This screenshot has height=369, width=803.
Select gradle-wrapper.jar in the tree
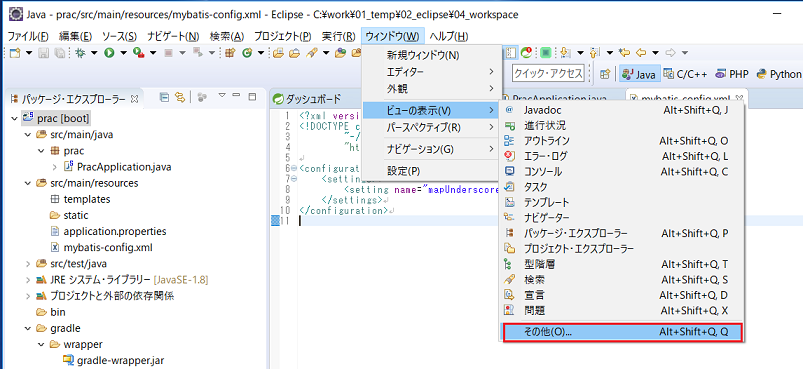click(113, 360)
